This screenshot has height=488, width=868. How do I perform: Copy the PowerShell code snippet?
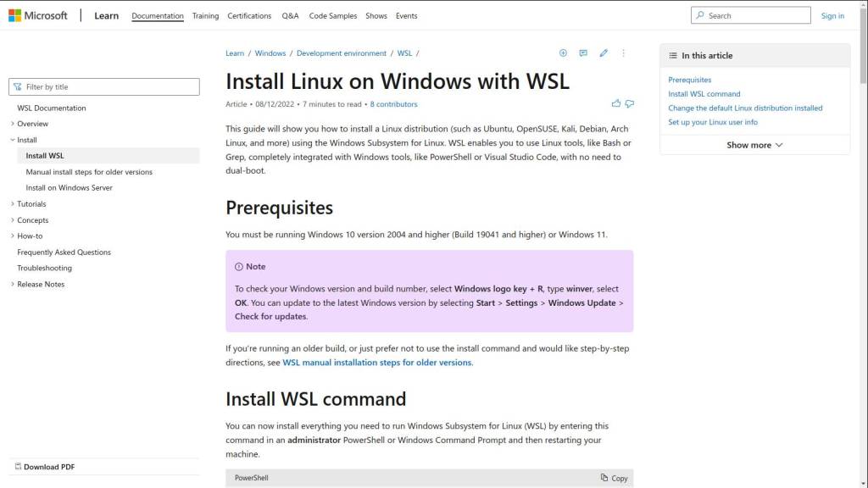click(x=614, y=478)
